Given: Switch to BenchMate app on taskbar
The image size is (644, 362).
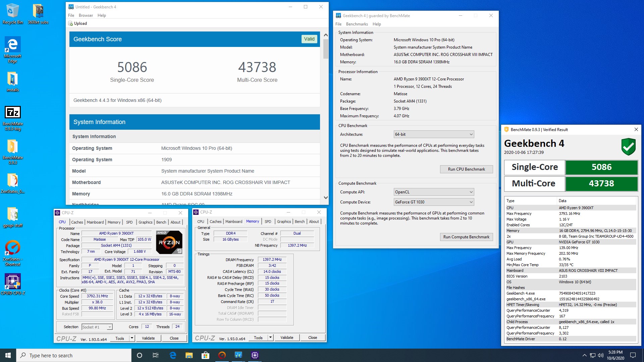Looking at the screenshot, I should (222, 355).
